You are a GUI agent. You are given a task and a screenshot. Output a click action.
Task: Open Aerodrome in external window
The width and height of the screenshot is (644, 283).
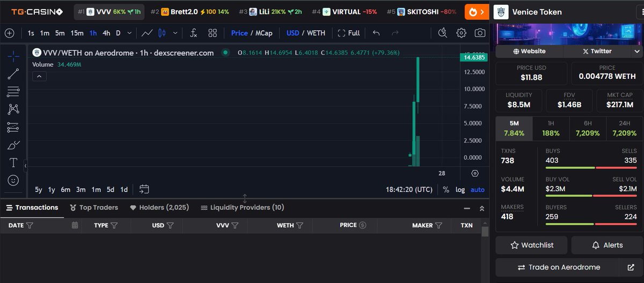click(x=631, y=267)
